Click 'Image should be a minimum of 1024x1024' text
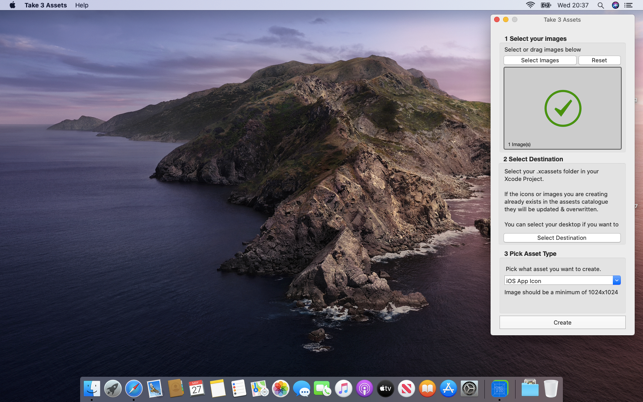643x402 pixels. click(x=561, y=292)
